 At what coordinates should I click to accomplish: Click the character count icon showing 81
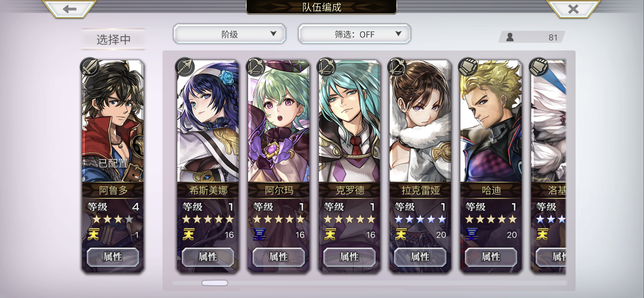click(510, 37)
